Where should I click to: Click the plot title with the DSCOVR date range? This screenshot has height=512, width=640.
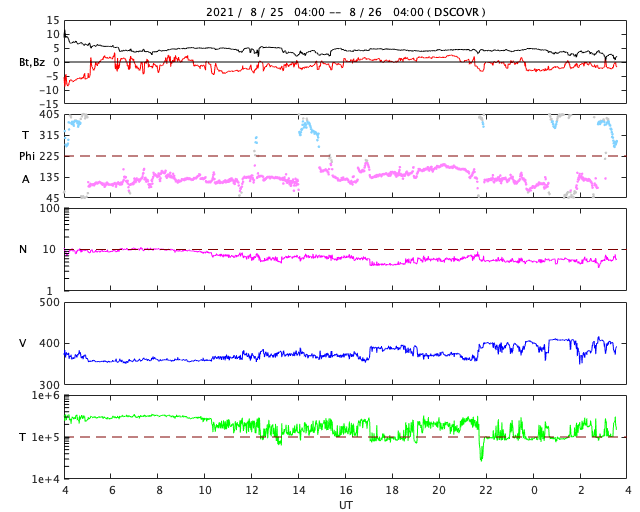pyautogui.click(x=346, y=12)
